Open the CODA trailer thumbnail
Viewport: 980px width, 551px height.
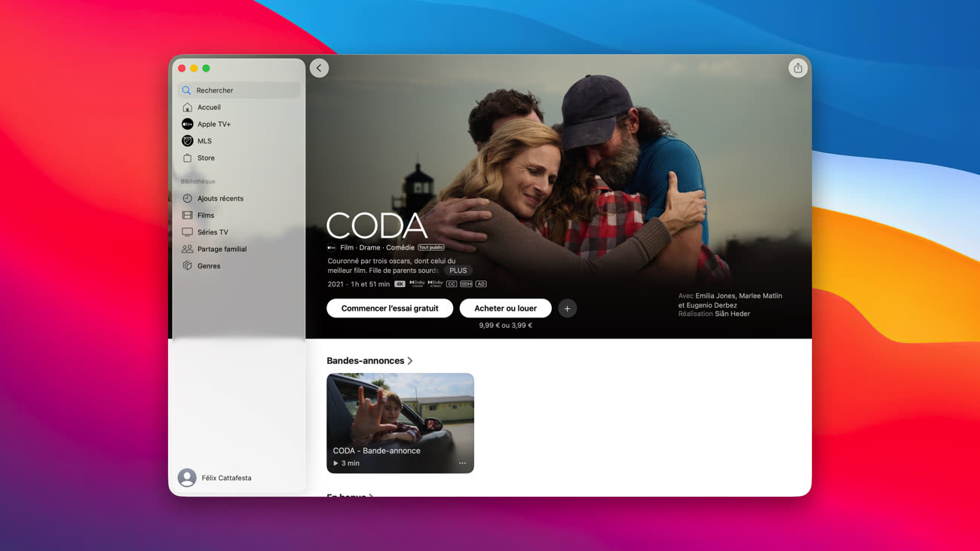pos(400,423)
